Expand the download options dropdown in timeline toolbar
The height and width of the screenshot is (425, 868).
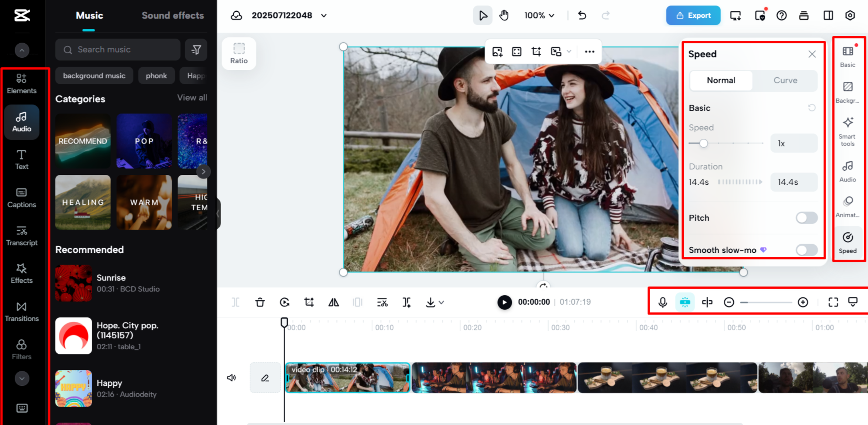point(442,302)
